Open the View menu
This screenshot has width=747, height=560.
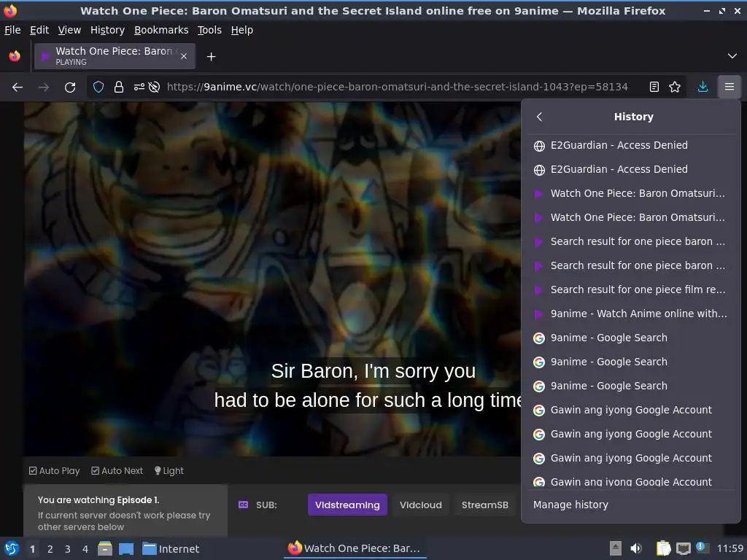point(69,30)
